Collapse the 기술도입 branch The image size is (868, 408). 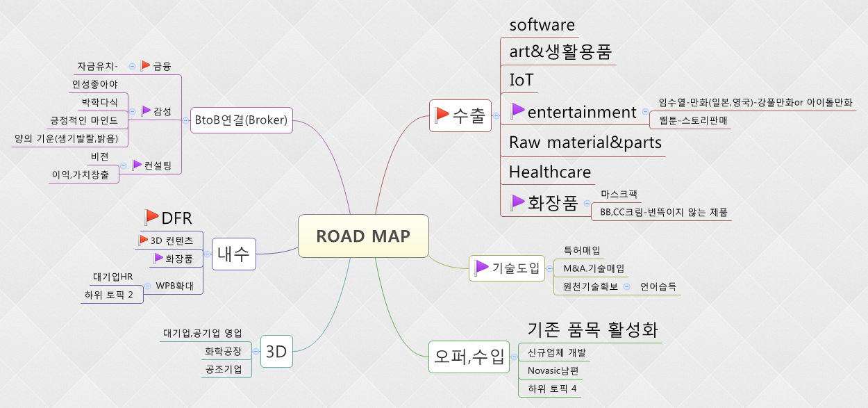click(549, 269)
